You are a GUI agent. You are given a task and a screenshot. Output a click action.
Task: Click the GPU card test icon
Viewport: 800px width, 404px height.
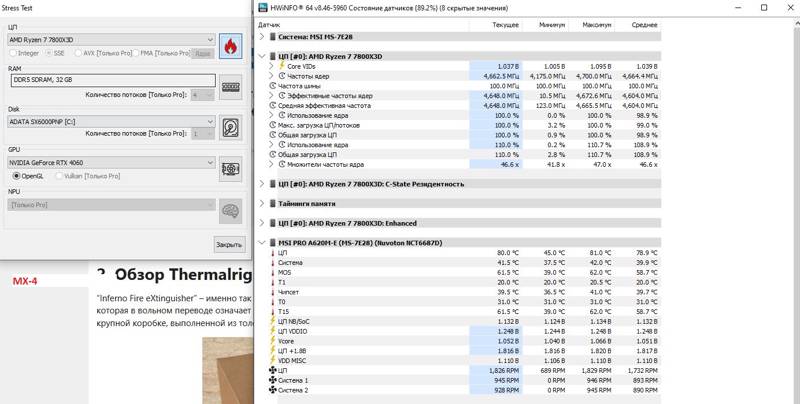[231, 169]
